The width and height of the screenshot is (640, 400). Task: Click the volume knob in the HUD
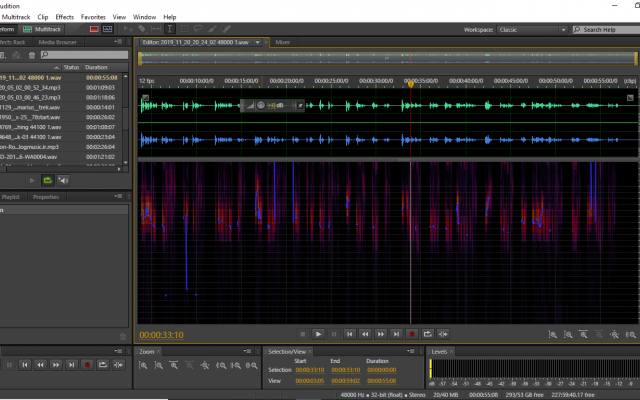260,105
